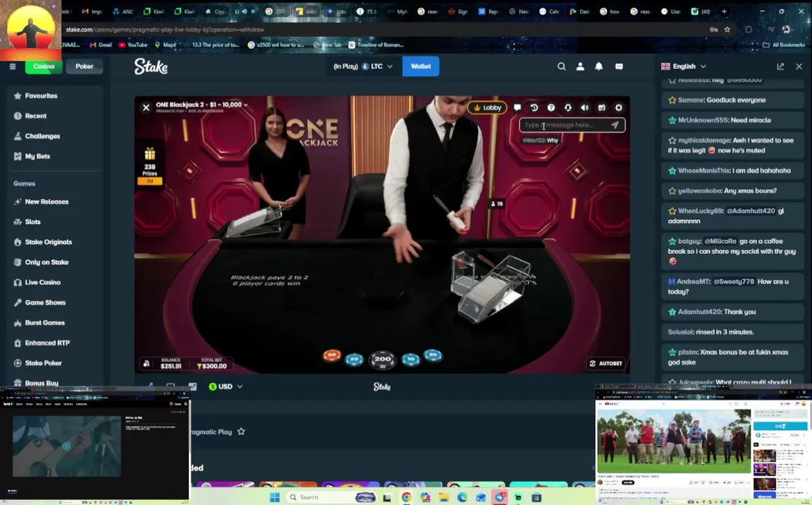Screen dimensions: 812x505
Task: Open the All Bookmarks folder
Action: coord(783,45)
